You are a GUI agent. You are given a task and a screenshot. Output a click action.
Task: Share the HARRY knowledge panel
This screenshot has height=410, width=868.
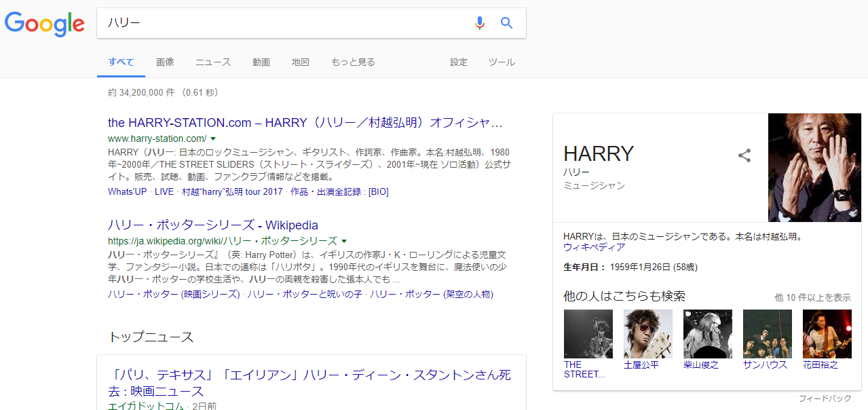744,155
